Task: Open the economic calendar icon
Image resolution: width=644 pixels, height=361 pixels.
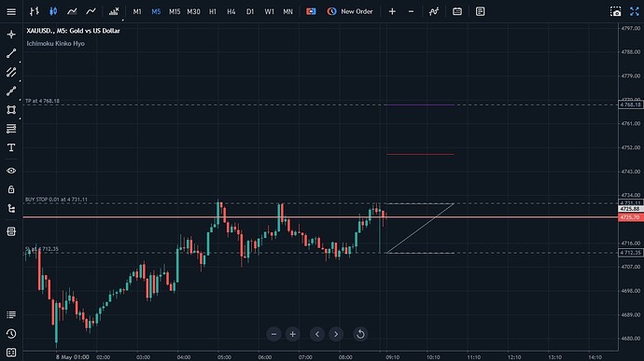Action: point(457,11)
